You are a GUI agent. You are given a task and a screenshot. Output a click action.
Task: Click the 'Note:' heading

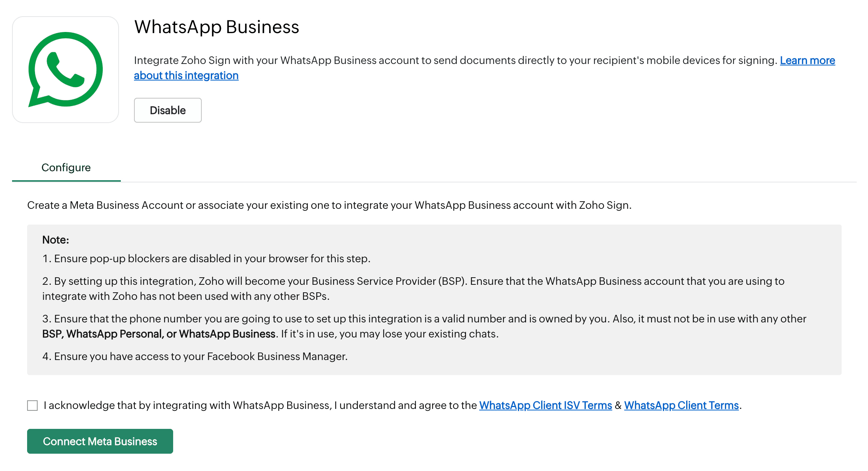click(x=55, y=240)
